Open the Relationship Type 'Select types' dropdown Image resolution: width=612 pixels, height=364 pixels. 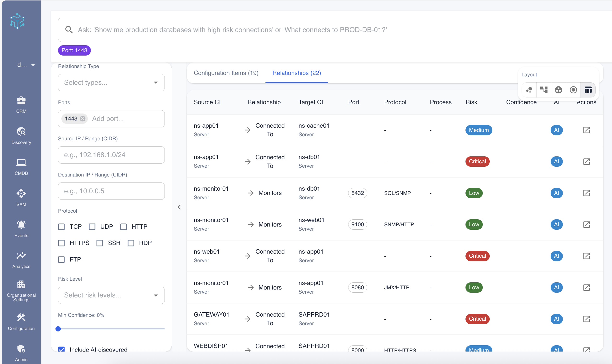pos(111,83)
